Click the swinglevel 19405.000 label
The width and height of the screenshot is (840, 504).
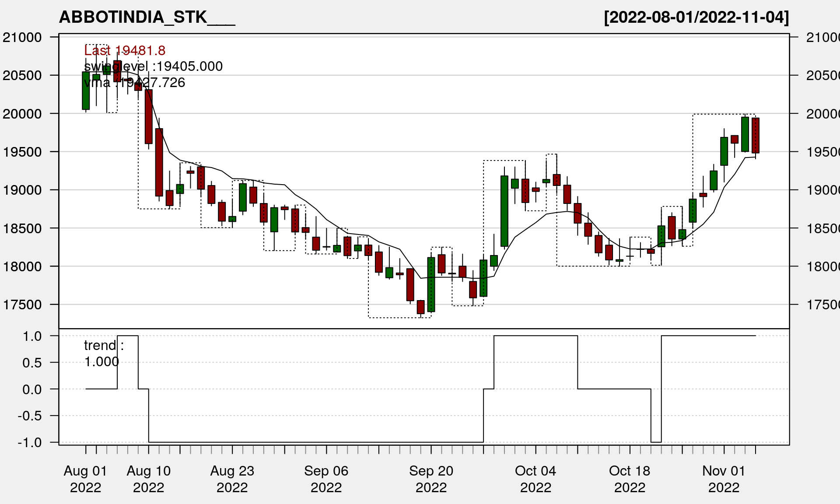pos(153,66)
